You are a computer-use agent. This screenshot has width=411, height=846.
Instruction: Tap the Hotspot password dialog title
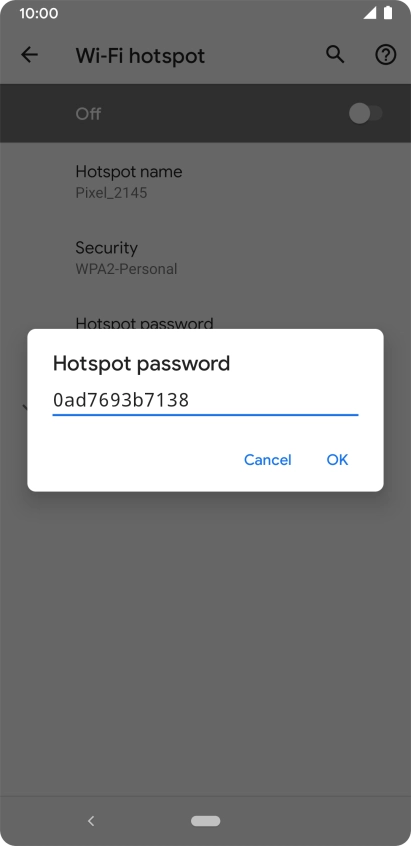tap(141, 364)
